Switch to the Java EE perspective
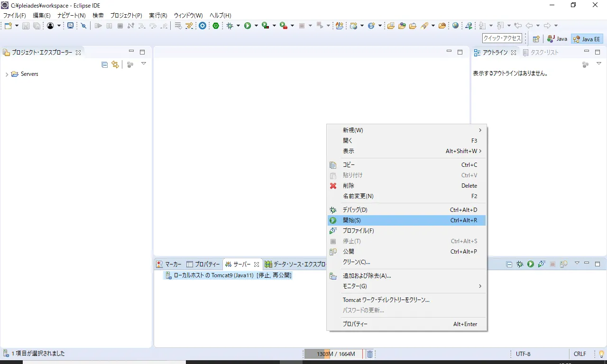Screen dimensions: 607x364 587,39
